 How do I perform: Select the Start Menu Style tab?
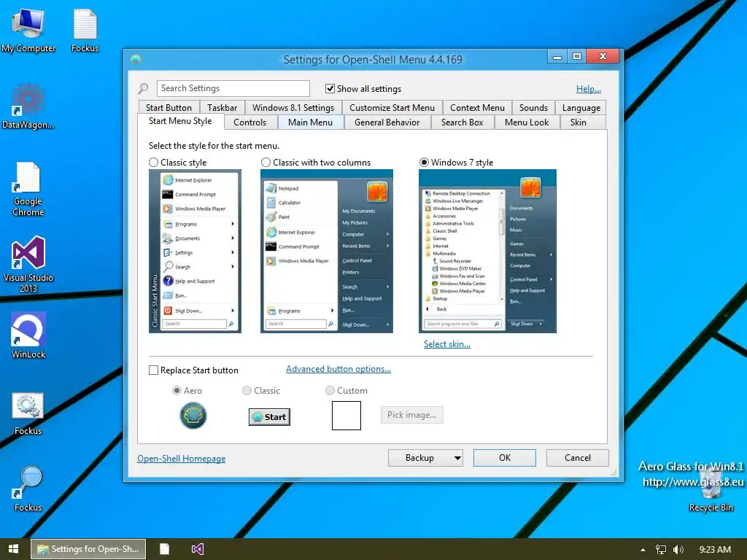(x=180, y=121)
